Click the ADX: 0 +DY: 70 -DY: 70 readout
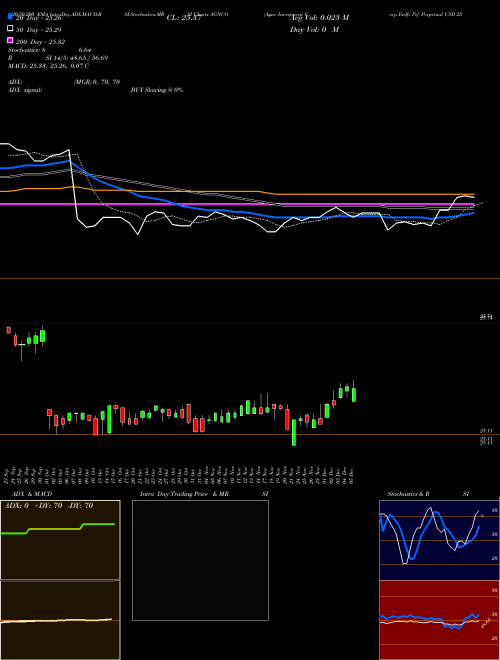 click(x=48, y=506)
